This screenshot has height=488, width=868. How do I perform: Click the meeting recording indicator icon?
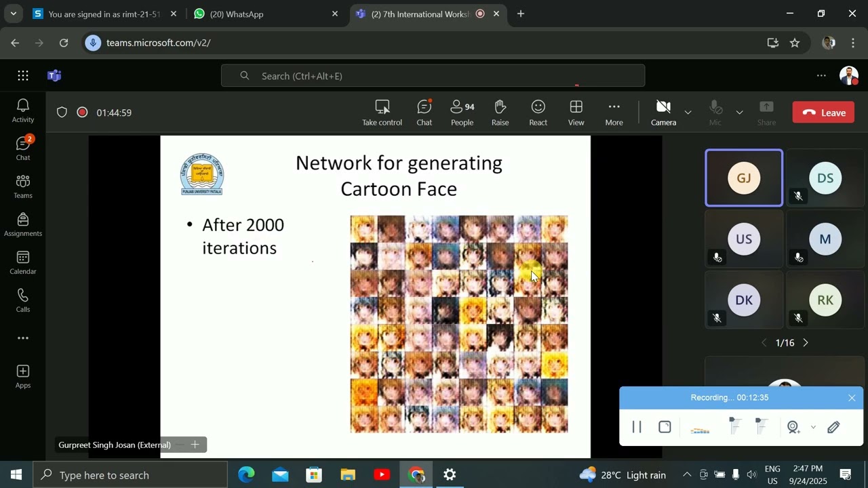82,113
